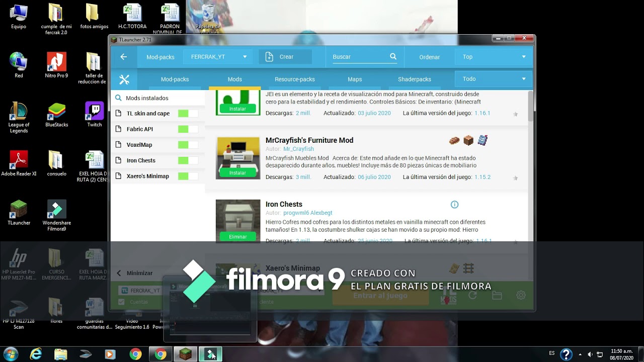The image size is (644, 362).
Task: Switch to the Shaderpacks tab
Action: pos(415,79)
